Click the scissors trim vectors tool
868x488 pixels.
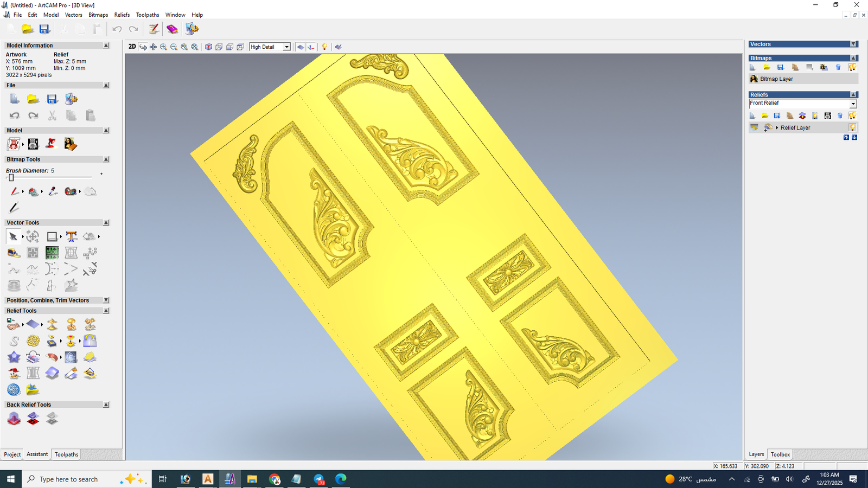90,269
